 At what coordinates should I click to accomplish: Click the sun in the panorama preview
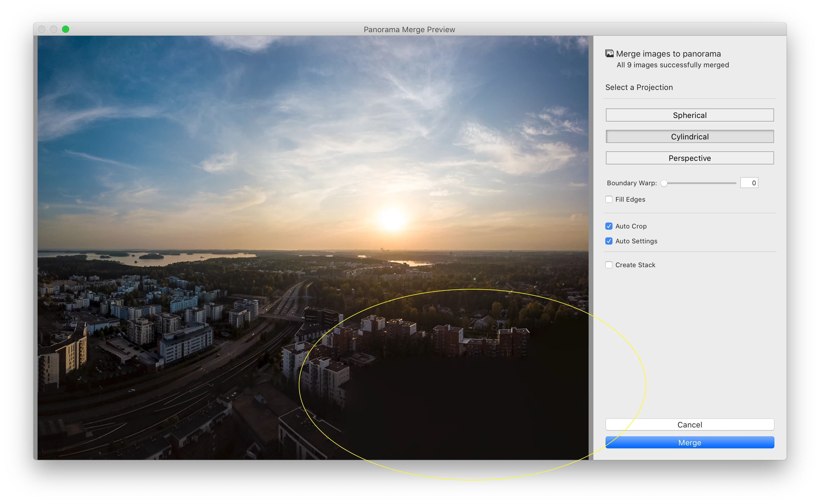click(392, 219)
